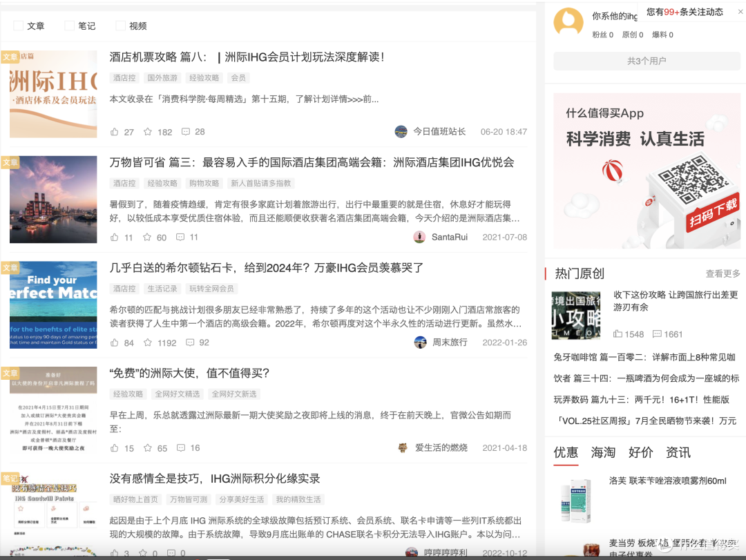Image resolution: width=746 pixels, height=560 pixels.
Task: Open comments icon of 万物皆可省 article
Action: (x=180, y=237)
